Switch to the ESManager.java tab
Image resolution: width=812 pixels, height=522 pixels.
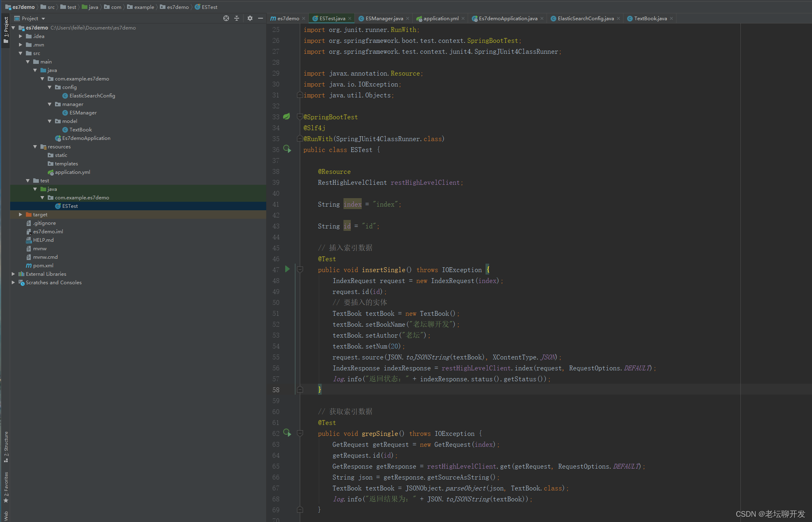point(384,19)
